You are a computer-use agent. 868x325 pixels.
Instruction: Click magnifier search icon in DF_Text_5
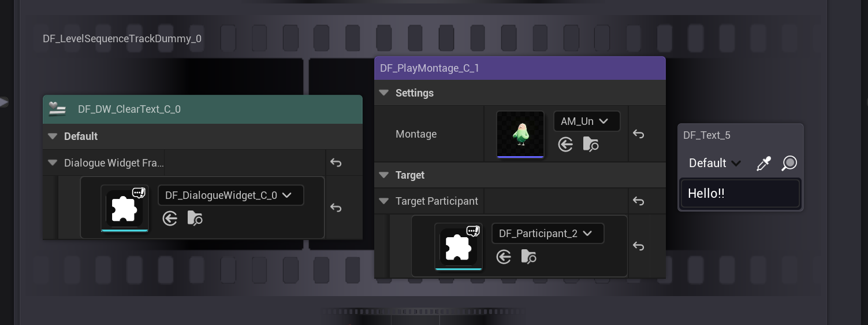(x=789, y=164)
